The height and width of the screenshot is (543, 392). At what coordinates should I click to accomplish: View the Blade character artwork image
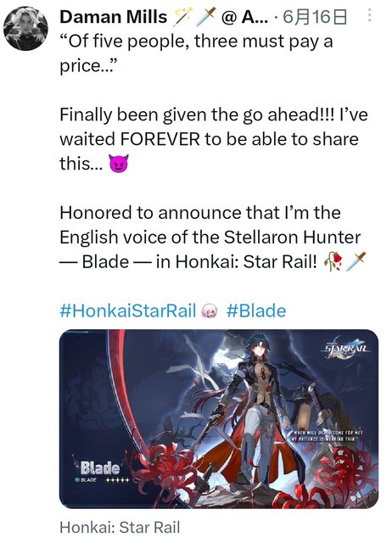point(219,418)
